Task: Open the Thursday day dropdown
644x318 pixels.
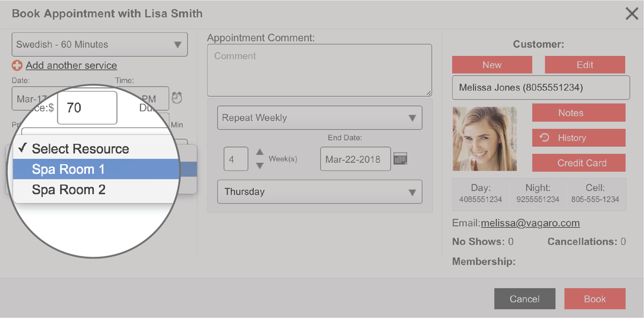Action: 319,192
